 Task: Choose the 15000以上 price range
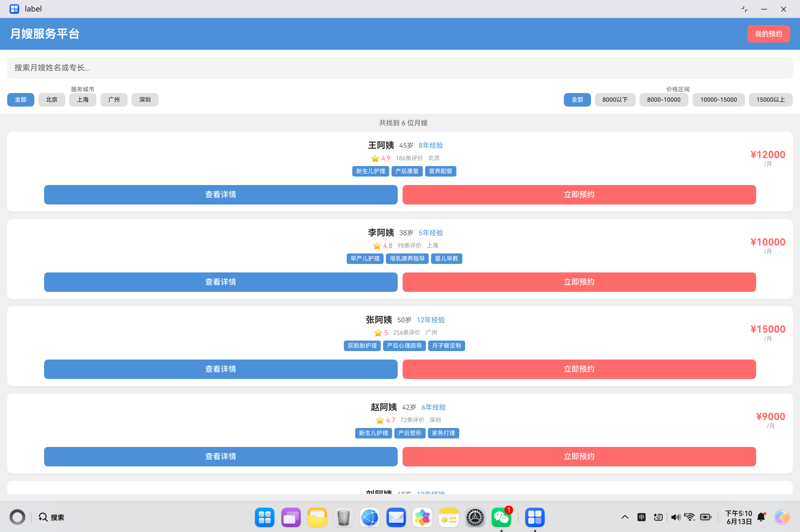click(x=771, y=100)
